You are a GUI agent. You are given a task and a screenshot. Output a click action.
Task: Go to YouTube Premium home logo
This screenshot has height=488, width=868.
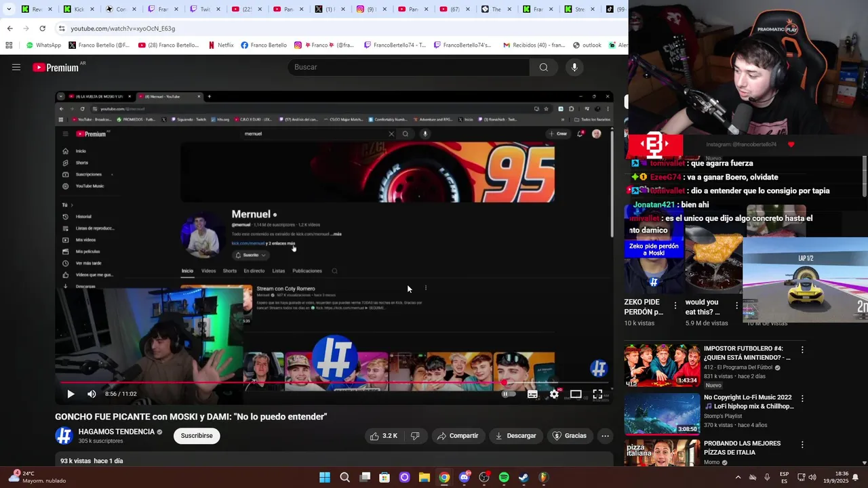[x=56, y=67]
